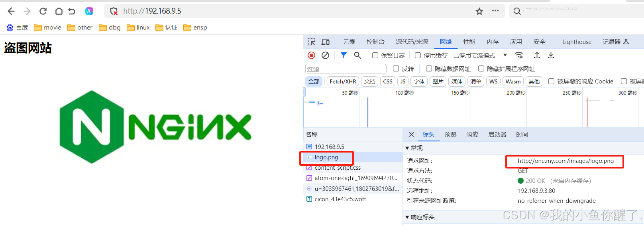Filter requests by Fetch/XHR
Viewport: 644px width, 226px height.
343,81
